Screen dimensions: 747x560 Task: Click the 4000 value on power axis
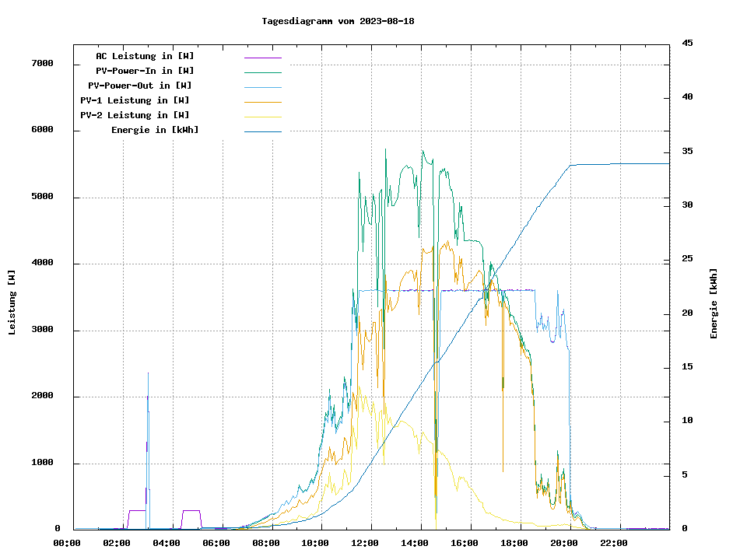[x=42, y=263]
